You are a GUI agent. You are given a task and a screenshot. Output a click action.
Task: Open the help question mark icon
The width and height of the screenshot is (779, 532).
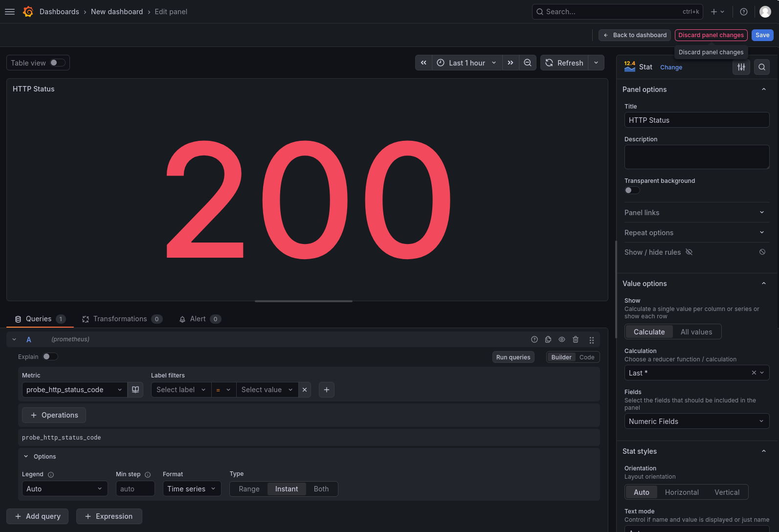point(744,12)
